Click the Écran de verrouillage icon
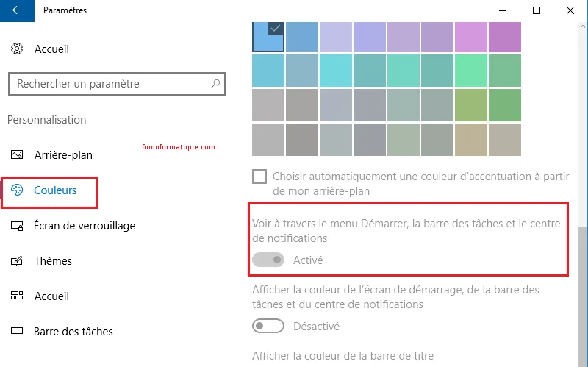This screenshot has height=367, width=588. point(18,226)
